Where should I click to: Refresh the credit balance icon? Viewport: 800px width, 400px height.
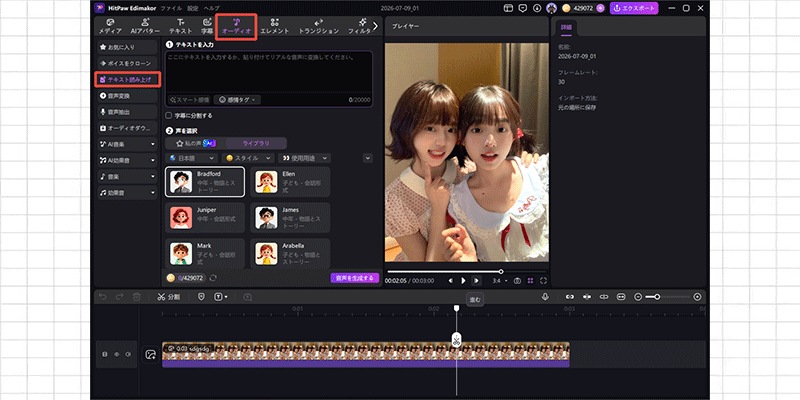[213, 278]
